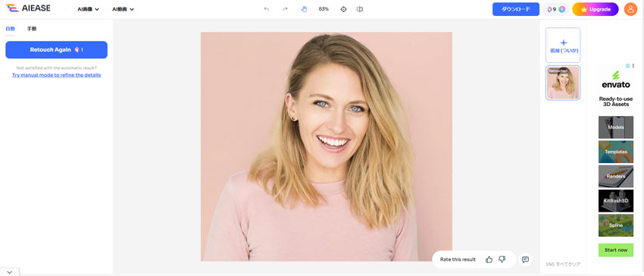The height and width of the screenshot is (276, 644).
Task: Expand the bottom-left collapse chevron
Action: coord(10,272)
